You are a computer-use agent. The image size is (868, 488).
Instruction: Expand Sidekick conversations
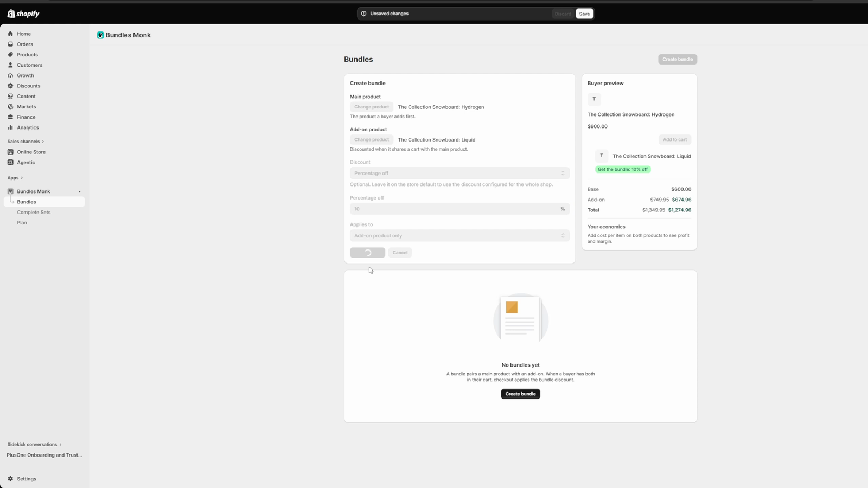[x=34, y=444]
